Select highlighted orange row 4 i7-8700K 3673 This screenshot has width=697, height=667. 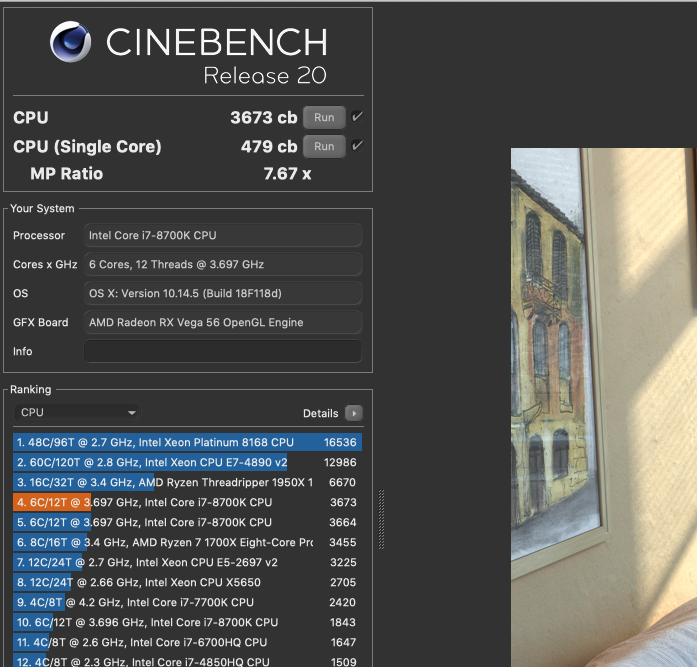(187, 502)
